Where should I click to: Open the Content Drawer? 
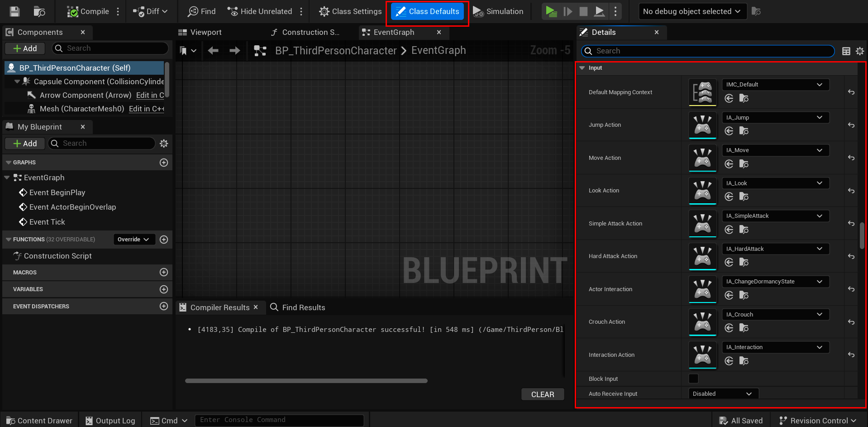[39, 421]
